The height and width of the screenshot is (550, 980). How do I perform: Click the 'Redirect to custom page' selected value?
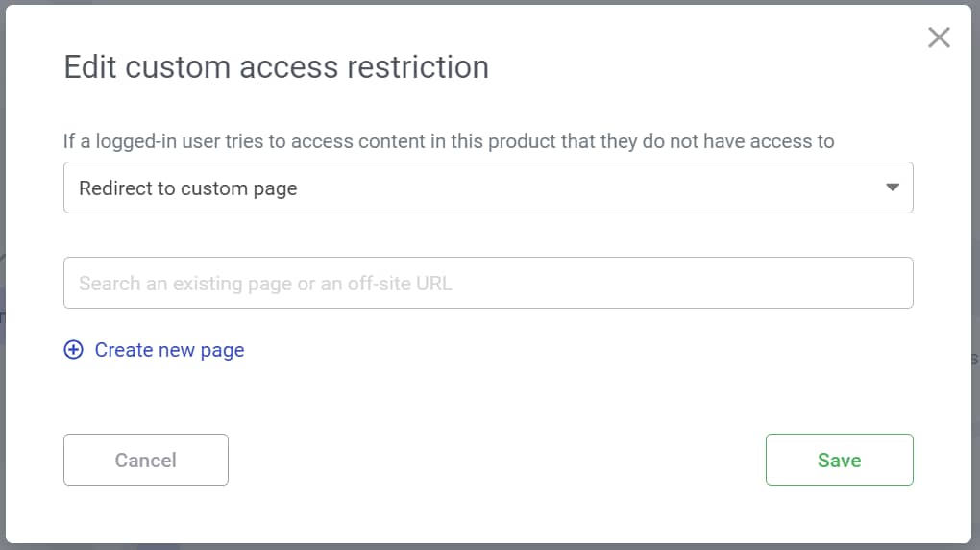(188, 188)
